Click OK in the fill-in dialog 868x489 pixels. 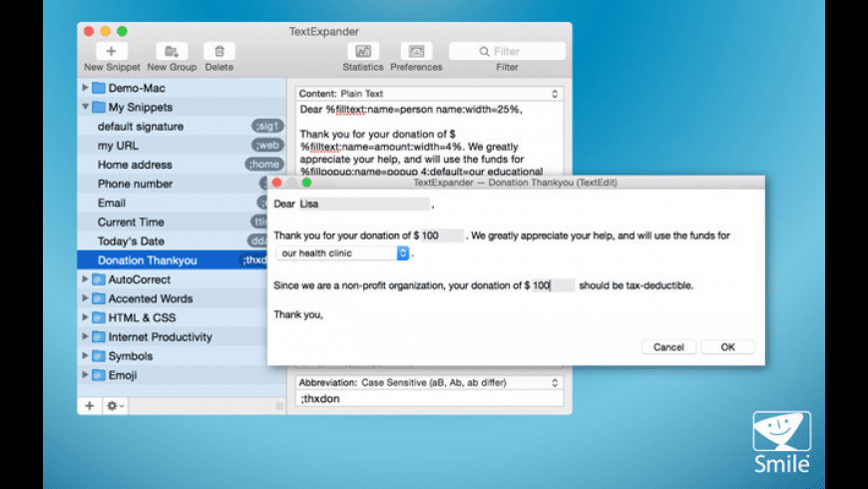(x=727, y=347)
